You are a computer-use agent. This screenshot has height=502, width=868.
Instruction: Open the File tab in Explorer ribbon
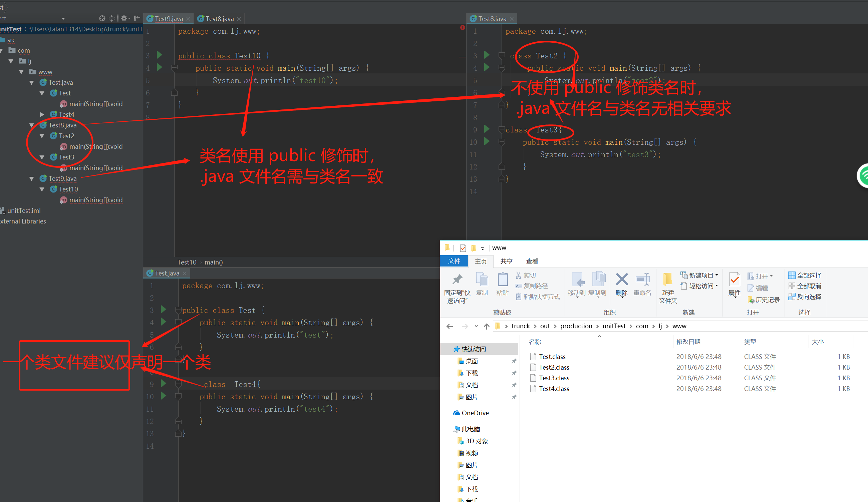coord(454,261)
